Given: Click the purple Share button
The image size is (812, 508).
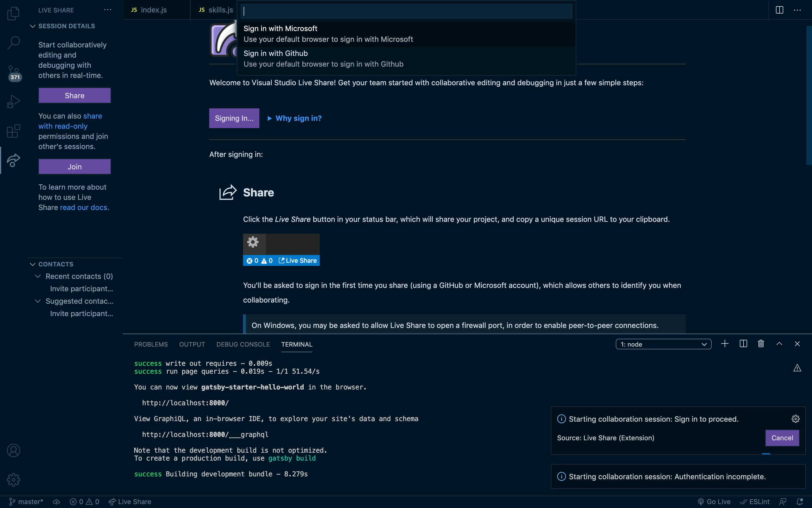Looking at the screenshot, I should coord(74,95).
